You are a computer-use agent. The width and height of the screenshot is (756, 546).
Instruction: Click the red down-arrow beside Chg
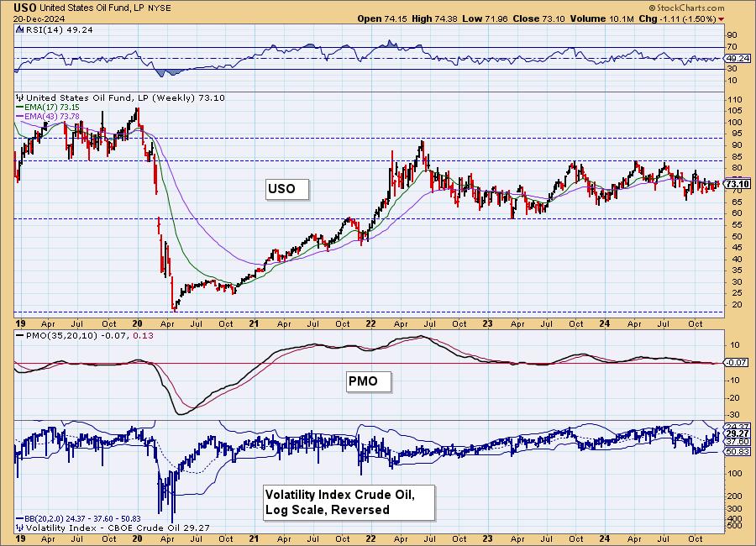tap(722, 19)
